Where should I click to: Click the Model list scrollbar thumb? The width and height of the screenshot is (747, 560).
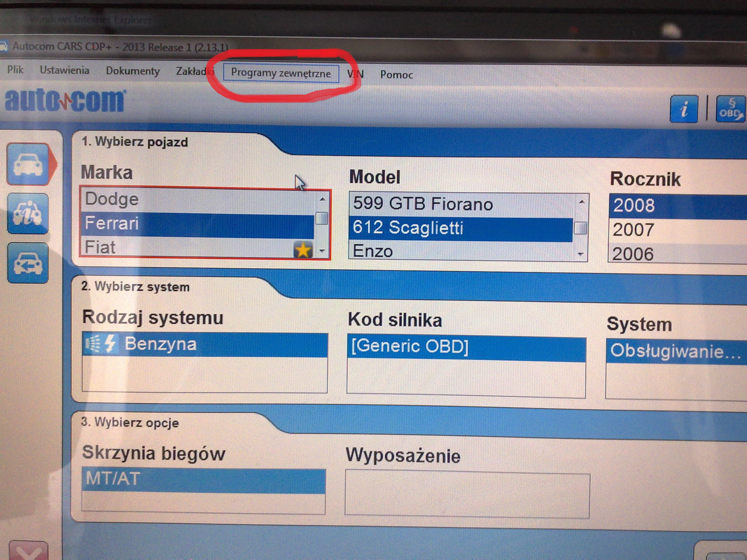tap(580, 228)
